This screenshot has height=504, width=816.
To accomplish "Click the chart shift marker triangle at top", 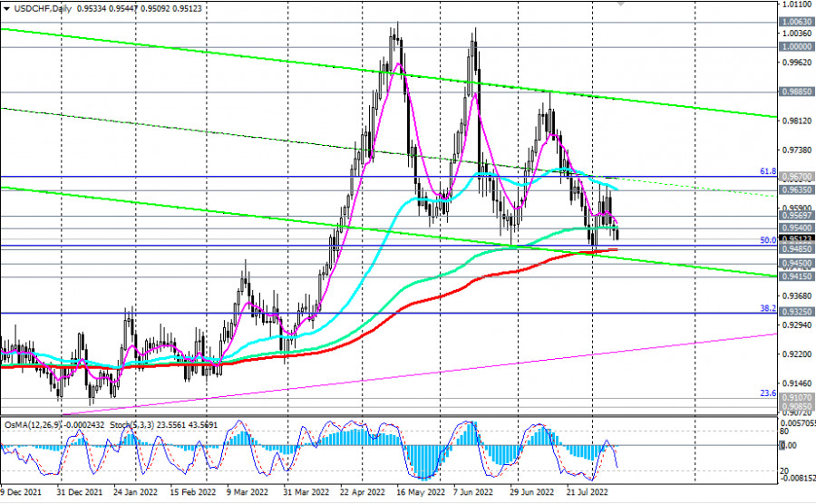I will pos(621,4).
